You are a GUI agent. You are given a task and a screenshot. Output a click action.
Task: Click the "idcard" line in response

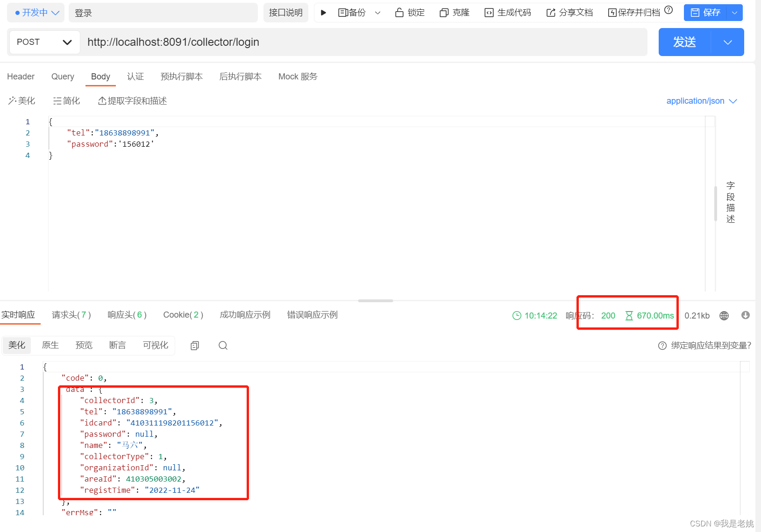click(151, 423)
